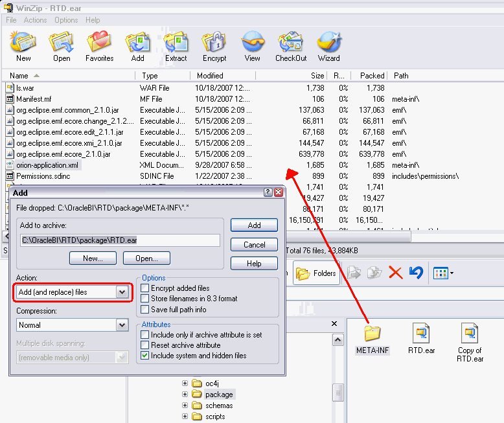Select the Copy of RTD.ear file icon
This screenshot has height=423, width=504.
[x=470, y=333]
